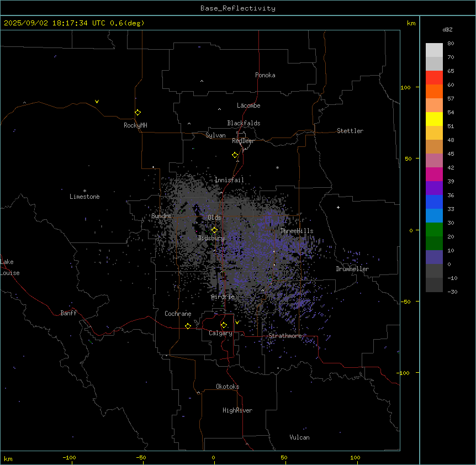
Task: Select the white 70–80 dBZ legend swatch
Action: coord(434,50)
